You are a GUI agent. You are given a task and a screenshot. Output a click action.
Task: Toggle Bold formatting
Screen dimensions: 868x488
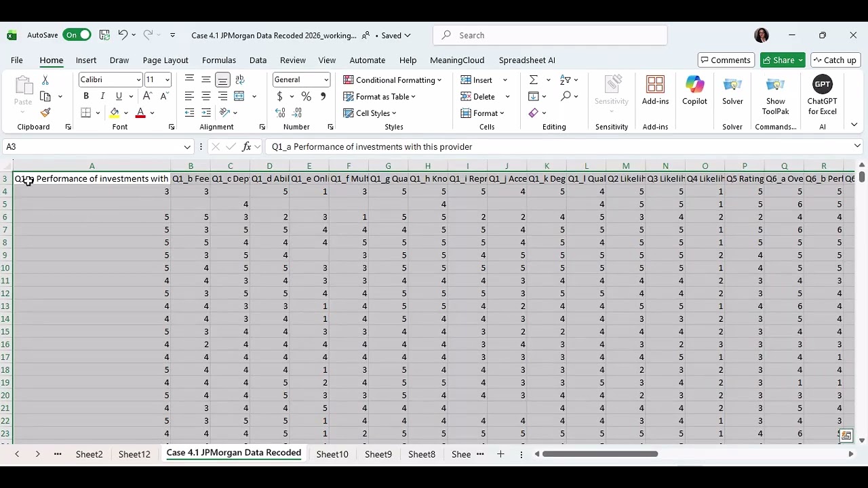pos(86,96)
